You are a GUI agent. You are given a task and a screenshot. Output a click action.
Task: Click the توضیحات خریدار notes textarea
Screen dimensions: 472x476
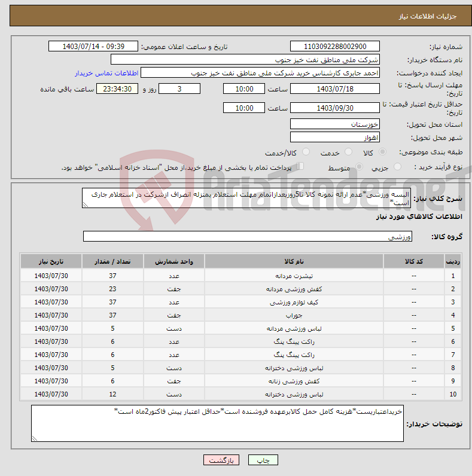click(x=217, y=423)
